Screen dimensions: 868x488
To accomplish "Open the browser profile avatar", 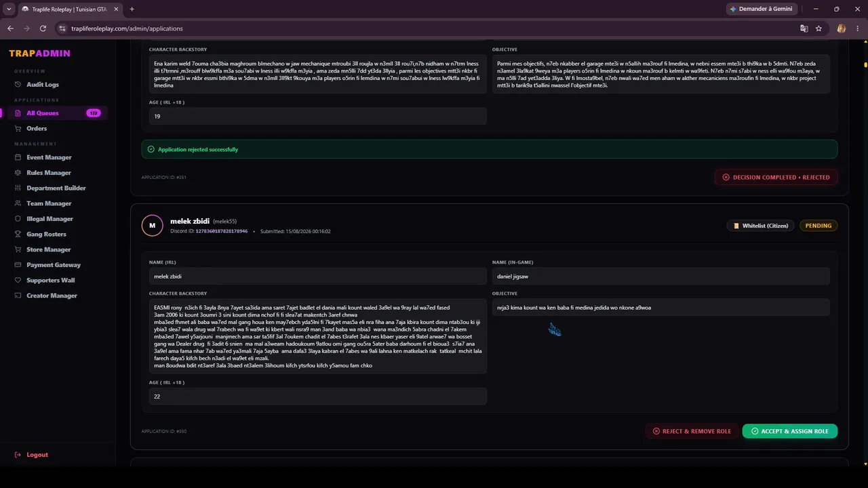I will (842, 28).
